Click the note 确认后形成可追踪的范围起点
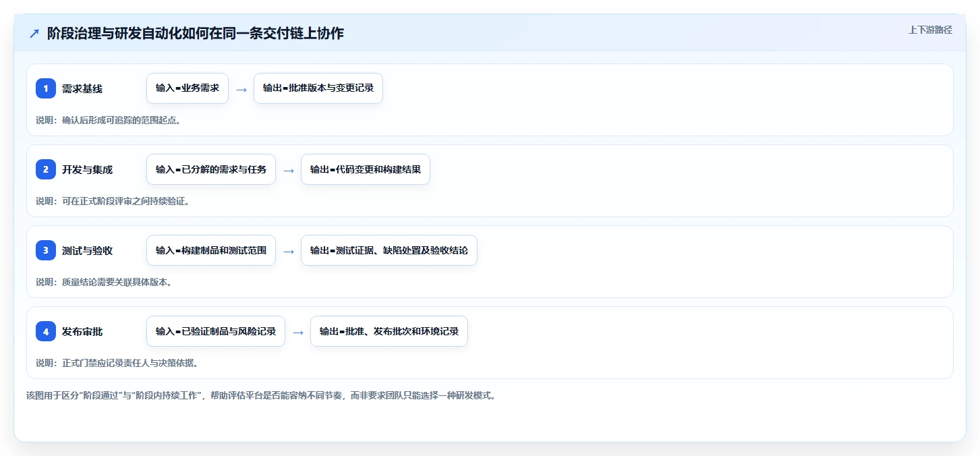Screen dimensions: 980x456 point(109,120)
